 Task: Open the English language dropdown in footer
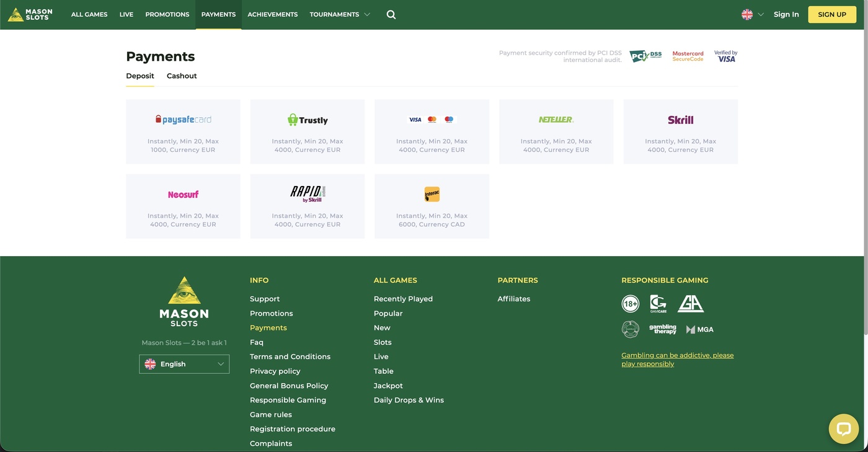[184, 364]
